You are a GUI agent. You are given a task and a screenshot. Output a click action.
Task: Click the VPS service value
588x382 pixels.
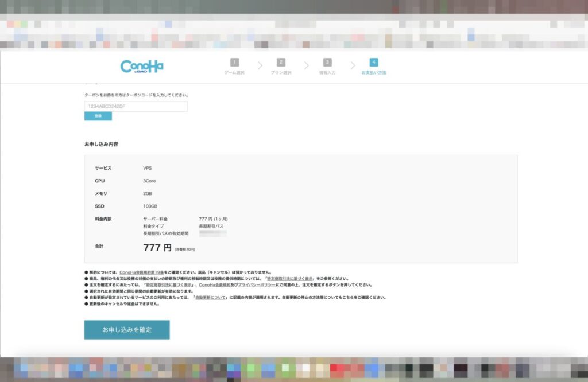pos(148,168)
